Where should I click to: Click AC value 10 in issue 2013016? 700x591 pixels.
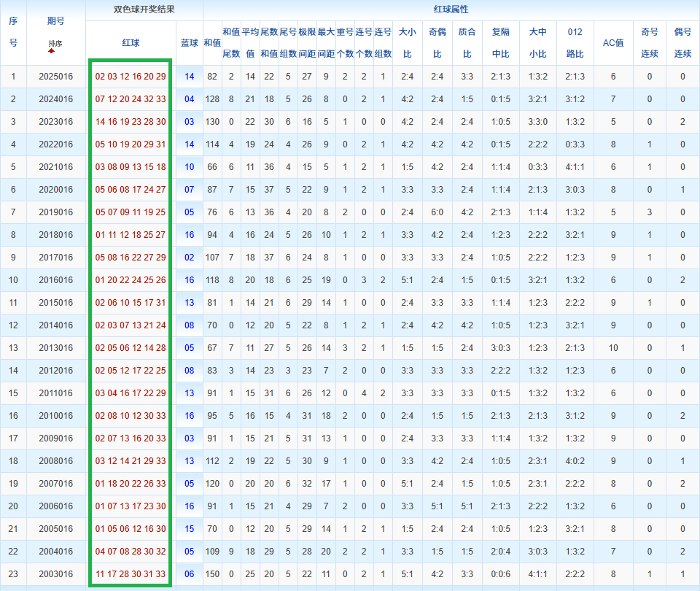(612, 348)
